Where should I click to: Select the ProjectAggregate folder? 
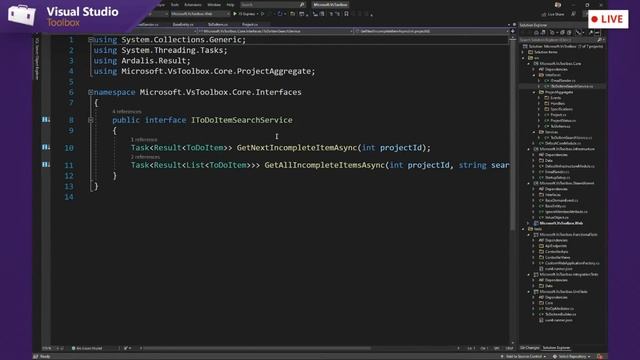click(x=559, y=92)
